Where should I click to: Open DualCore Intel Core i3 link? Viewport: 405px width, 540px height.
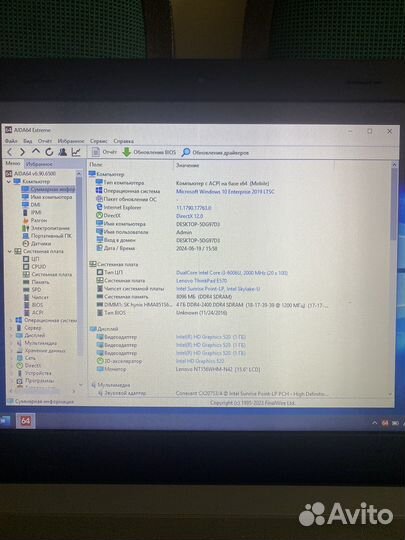232,273
